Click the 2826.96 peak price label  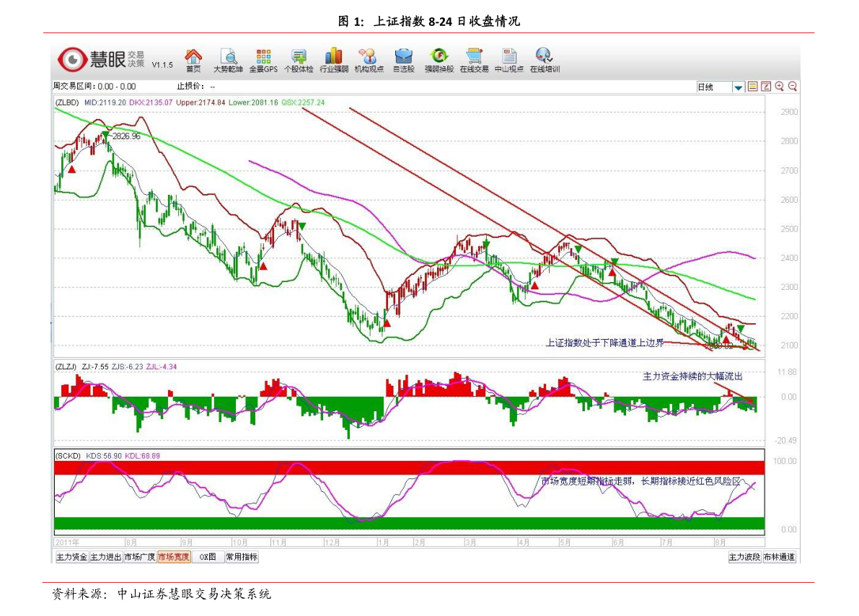[126, 136]
